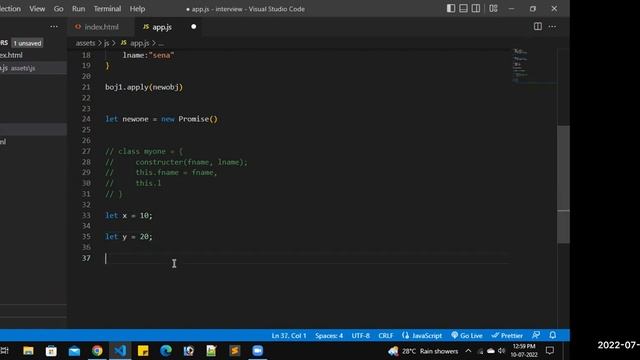
Task: Select app.js assets\js in sidebar
Action: (x=33, y=68)
